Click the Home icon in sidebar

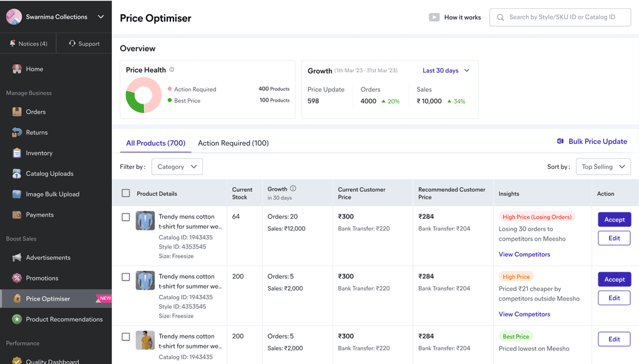point(17,69)
